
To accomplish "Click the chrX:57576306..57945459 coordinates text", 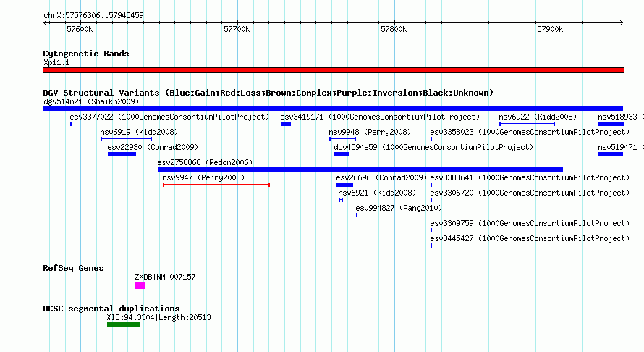I will pyautogui.click(x=93, y=16).
